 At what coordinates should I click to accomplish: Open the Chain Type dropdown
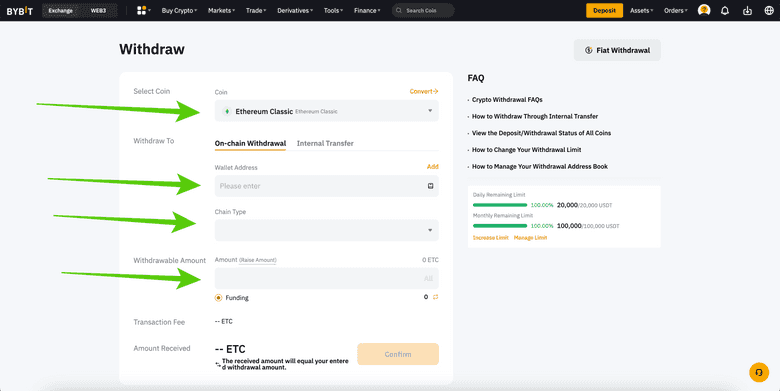click(x=326, y=230)
